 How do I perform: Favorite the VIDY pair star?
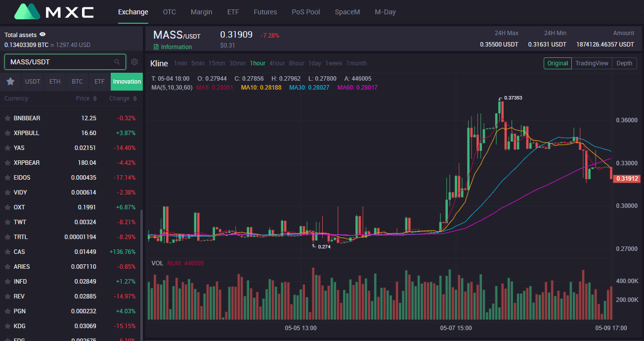click(7, 193)
